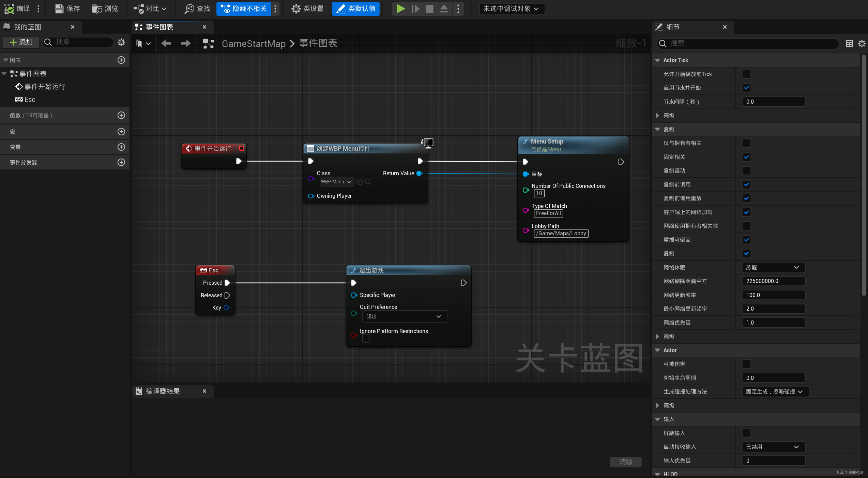Focus My Blueprint search field
The width and height of the screenshot is (868, 478).
click(78, 42)
